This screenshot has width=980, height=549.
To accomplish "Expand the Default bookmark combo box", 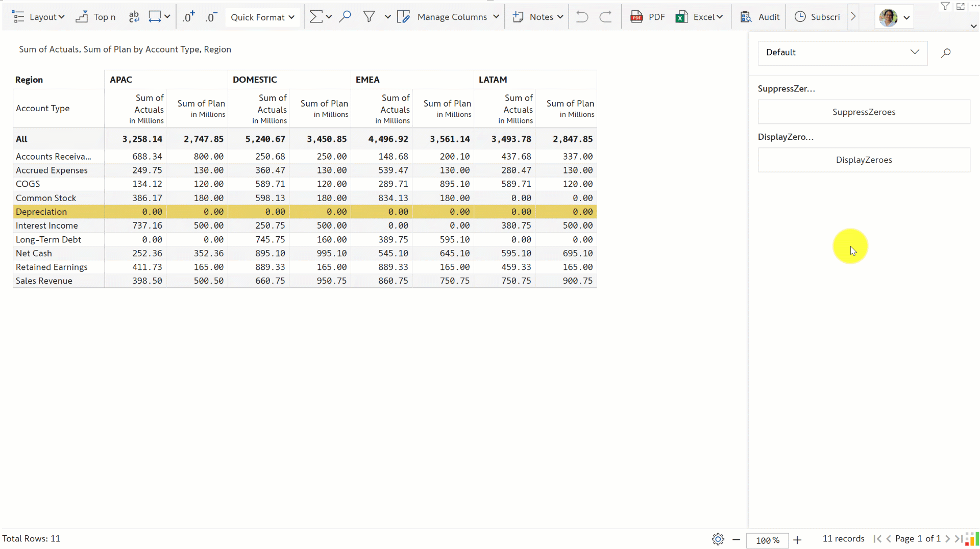I will coord(842,53).
